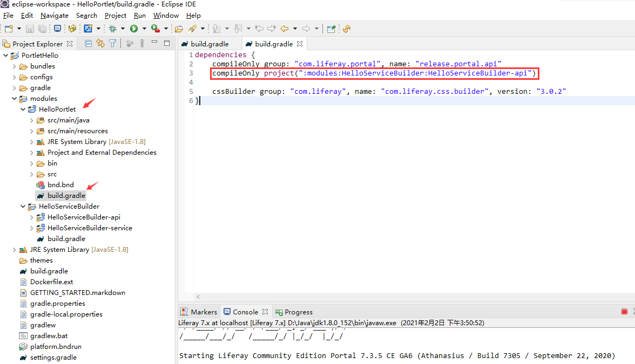Screen dimensions: 635x364
Task: Select build.gradle under HelloServiceBuilder
Action: tap(66, 238)
